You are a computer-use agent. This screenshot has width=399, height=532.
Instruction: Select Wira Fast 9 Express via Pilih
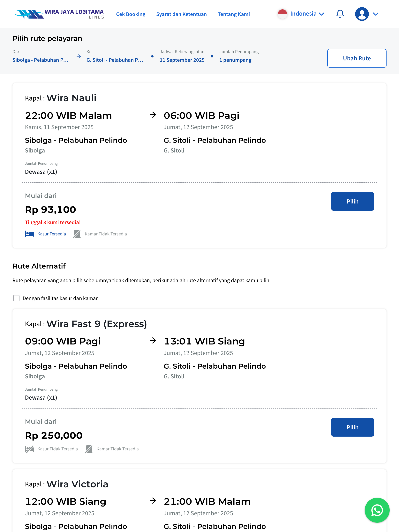click(352, 427)
